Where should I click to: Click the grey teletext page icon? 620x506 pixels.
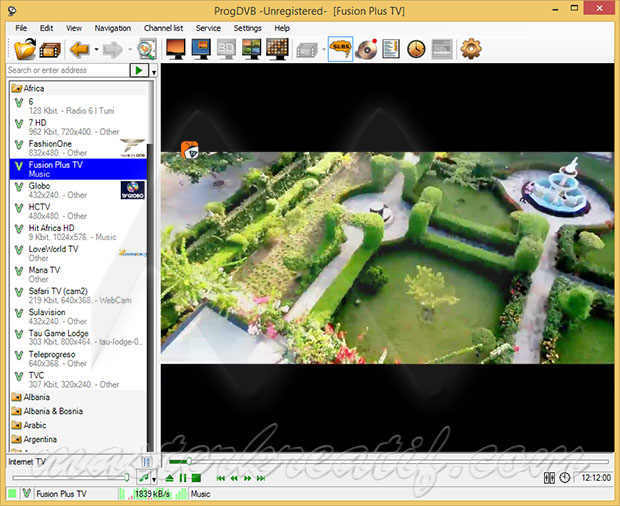tap(442, 49)
